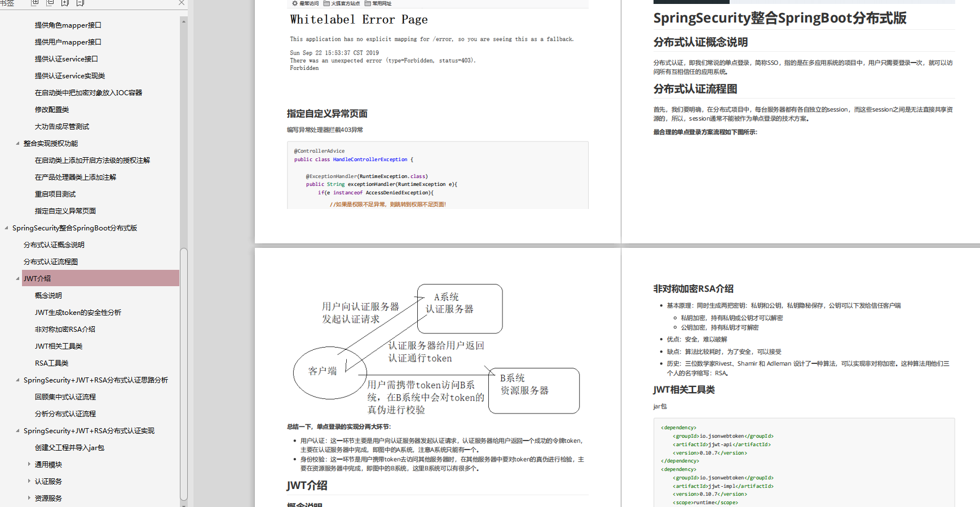Click the JWT相关工具类 heading on page
The image size is (980, 507).
click(684, 390)
